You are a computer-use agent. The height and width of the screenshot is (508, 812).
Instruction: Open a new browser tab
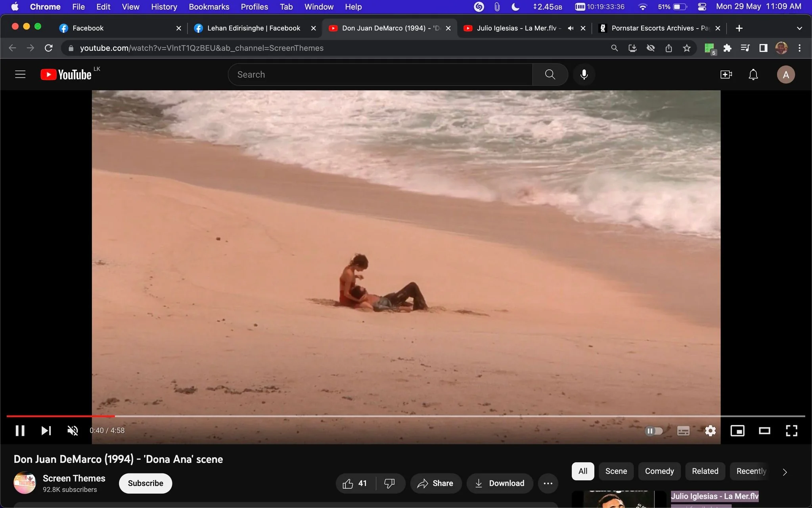tap(739, 28)
